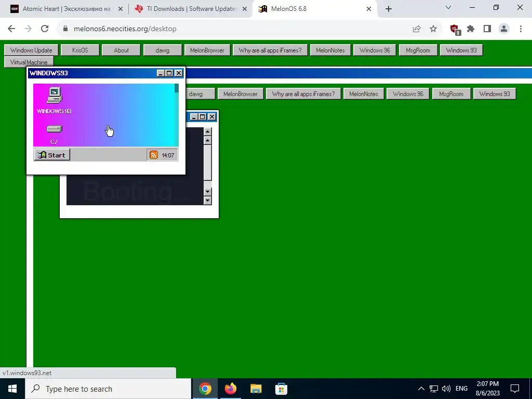This screenshot has width=532, height=399.
Task: Bookmark this page with the star icon
Action: click(x=433, y=29)
